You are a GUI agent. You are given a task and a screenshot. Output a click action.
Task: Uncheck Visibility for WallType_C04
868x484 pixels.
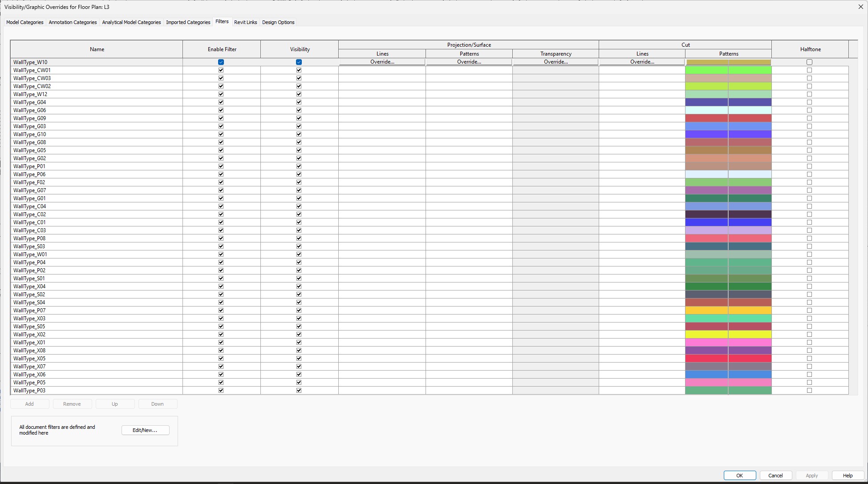299,206
